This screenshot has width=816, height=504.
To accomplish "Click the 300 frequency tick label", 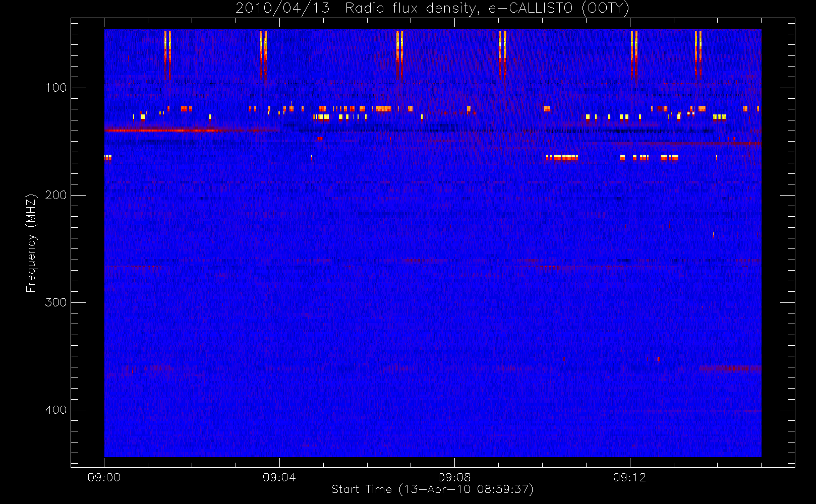I will click(55, 302).
